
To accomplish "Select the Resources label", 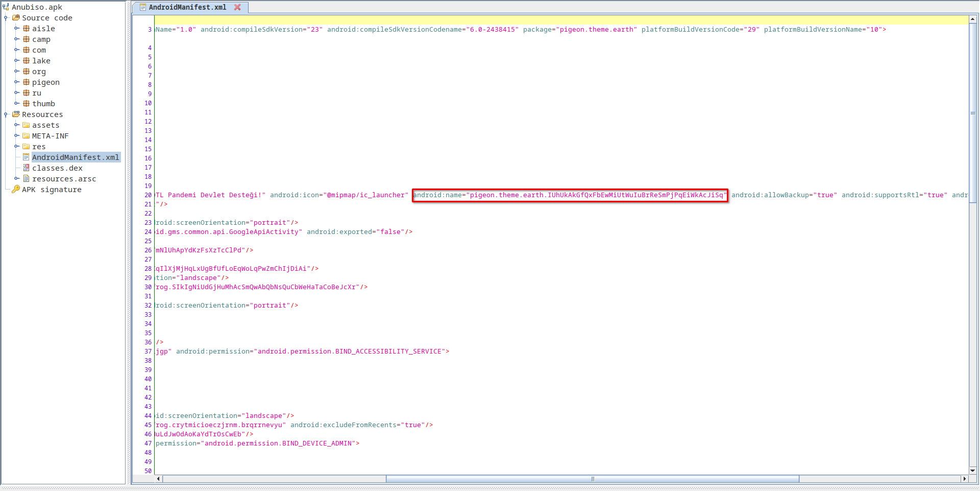I will 42,114.
